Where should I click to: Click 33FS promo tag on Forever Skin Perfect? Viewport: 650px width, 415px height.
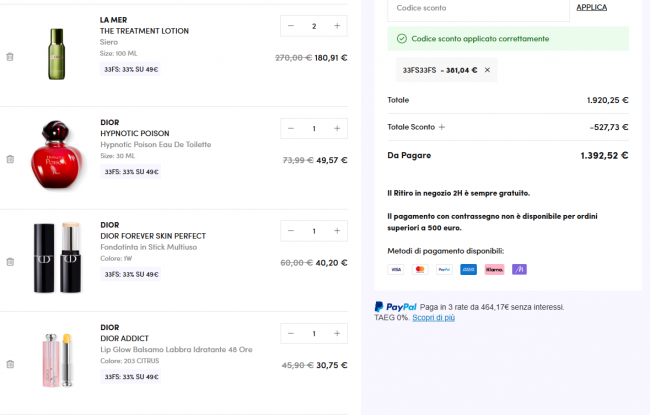tap(131, 274)
